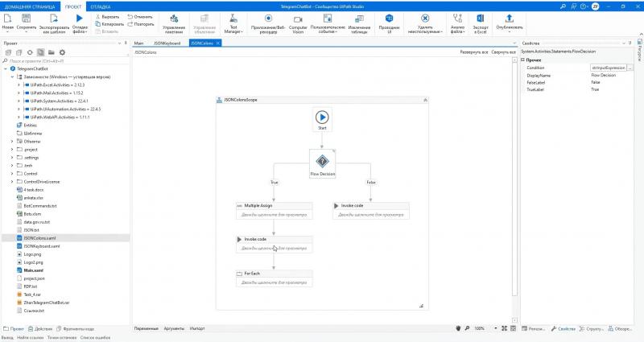Click Undo command in ribbon
644x342 pixels.
click(x=140, y=17)
